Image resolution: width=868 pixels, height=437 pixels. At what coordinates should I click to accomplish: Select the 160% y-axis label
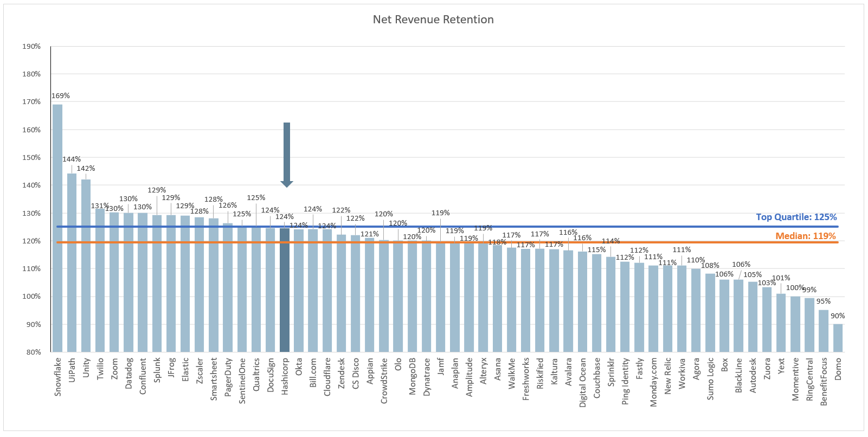[x=31, y=130]
